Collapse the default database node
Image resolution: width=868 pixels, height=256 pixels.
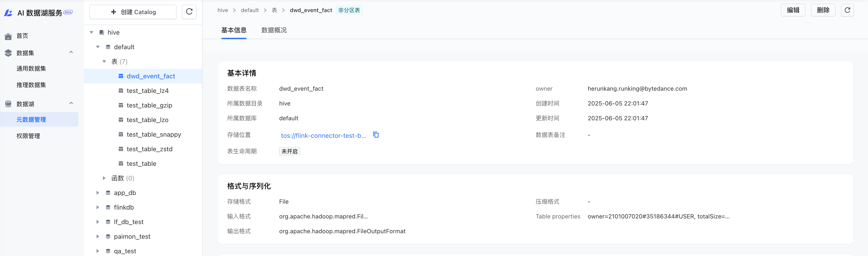point(98,47)
